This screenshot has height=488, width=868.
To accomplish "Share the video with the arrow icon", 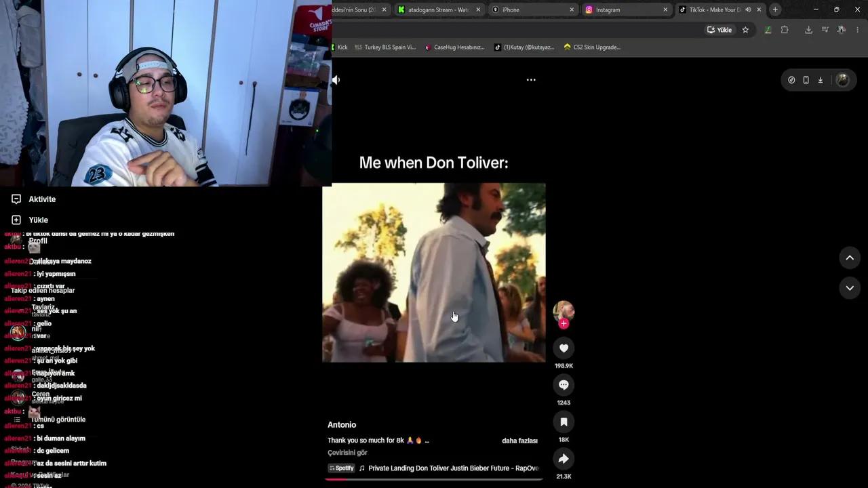I will pyautogui.click(x=564, y=459).
